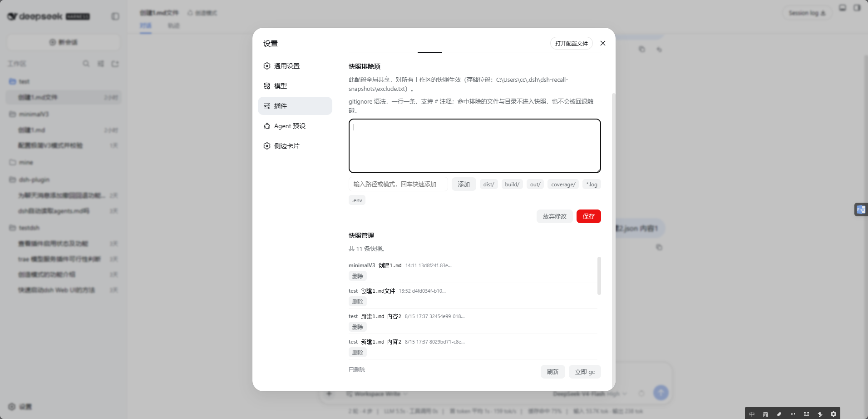Delete the test 创建1.md文件 snapshot

pos(357,301)
